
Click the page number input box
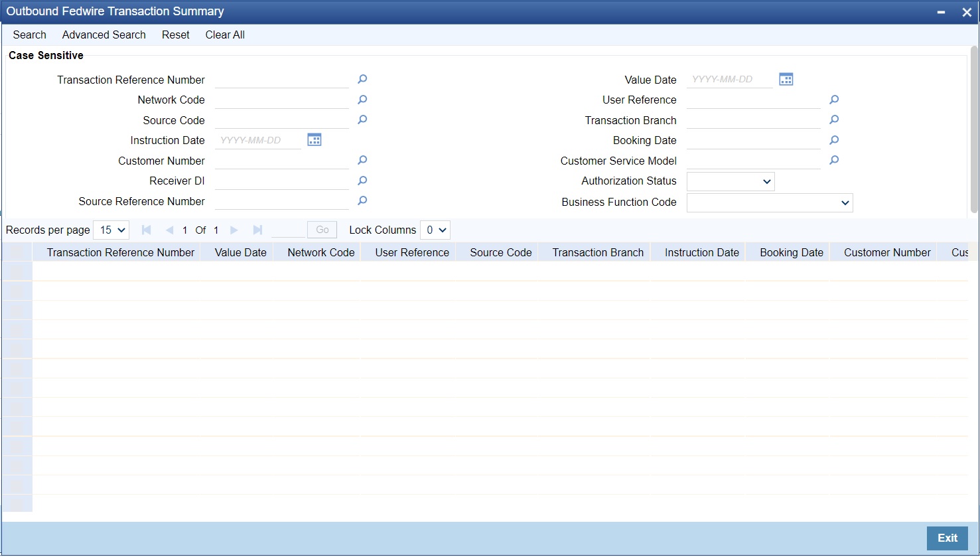click(x=288, y=230)
